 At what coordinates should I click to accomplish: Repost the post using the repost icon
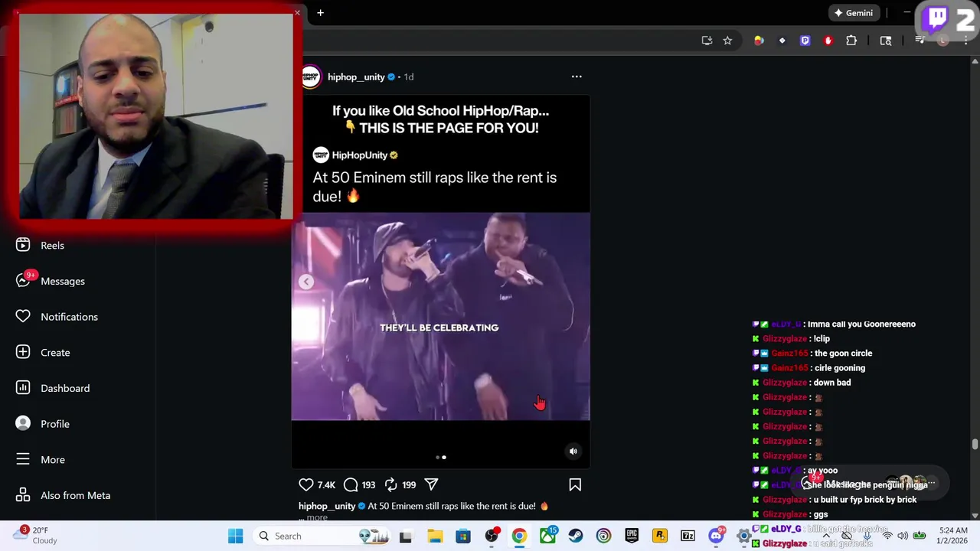coord(390,484)
